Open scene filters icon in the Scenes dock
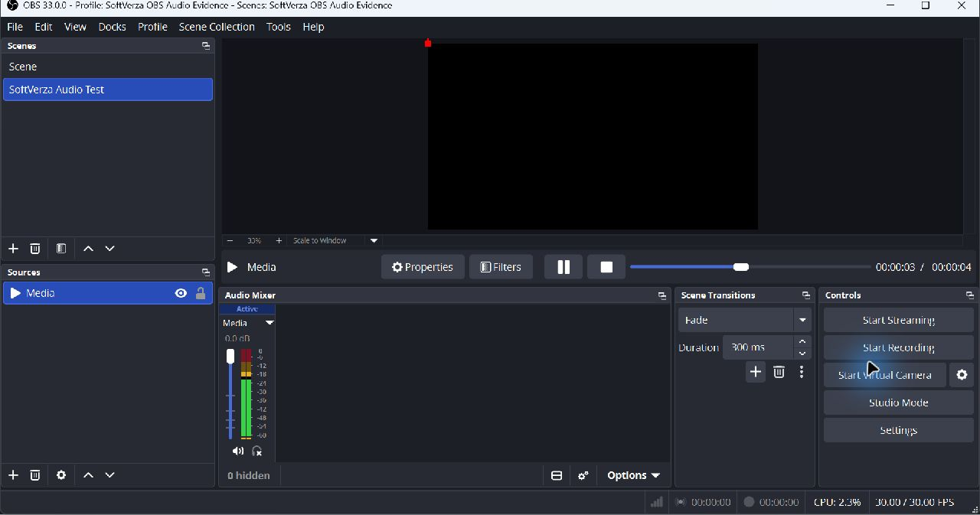 tap(61, 249)
